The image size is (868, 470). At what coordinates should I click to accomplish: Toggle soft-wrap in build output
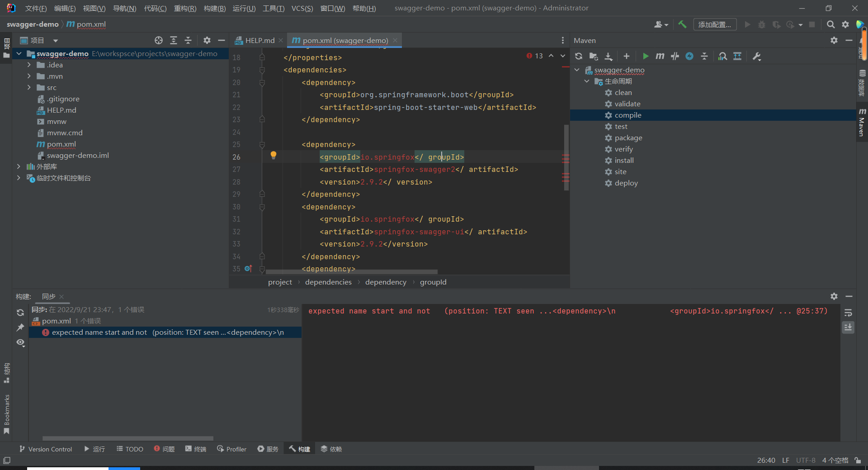click(849, 313)
